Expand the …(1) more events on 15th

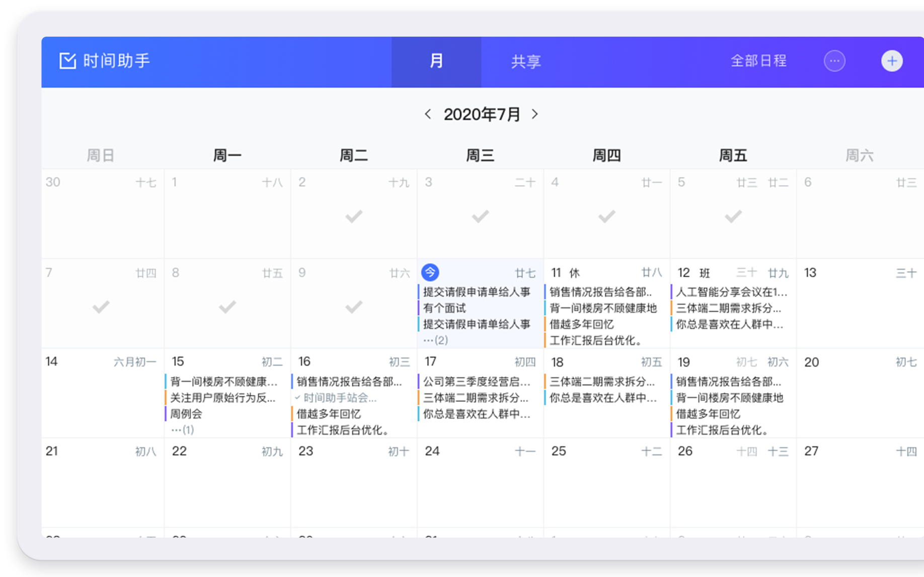(x=182, y=430)
